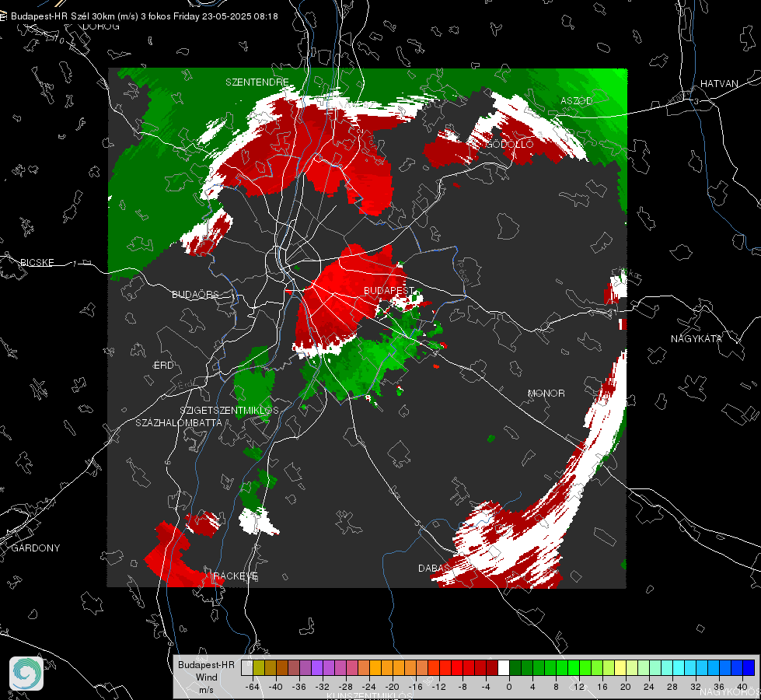
Task: Select the GÖDÖLLŐ label
Action: (x=510, y=144)
